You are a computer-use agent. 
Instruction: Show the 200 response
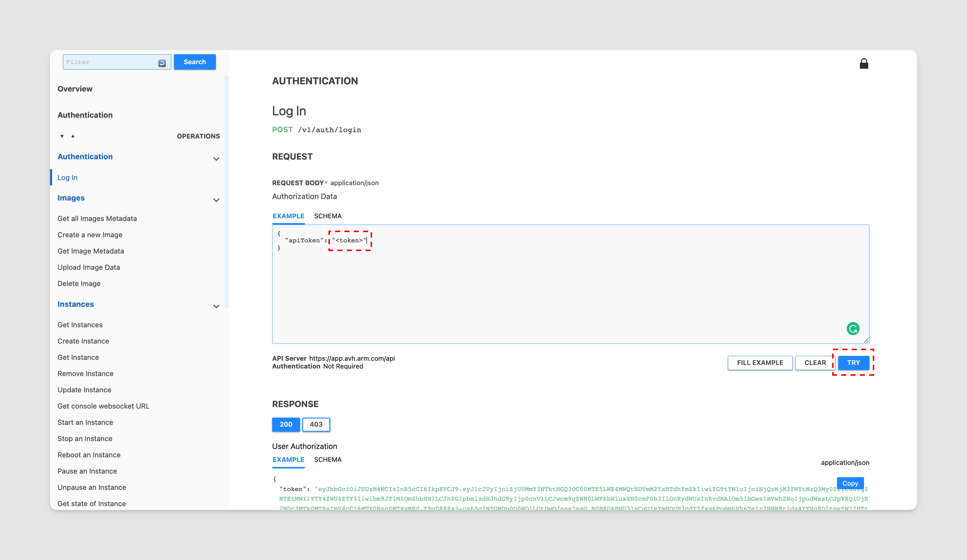(286, 424)
